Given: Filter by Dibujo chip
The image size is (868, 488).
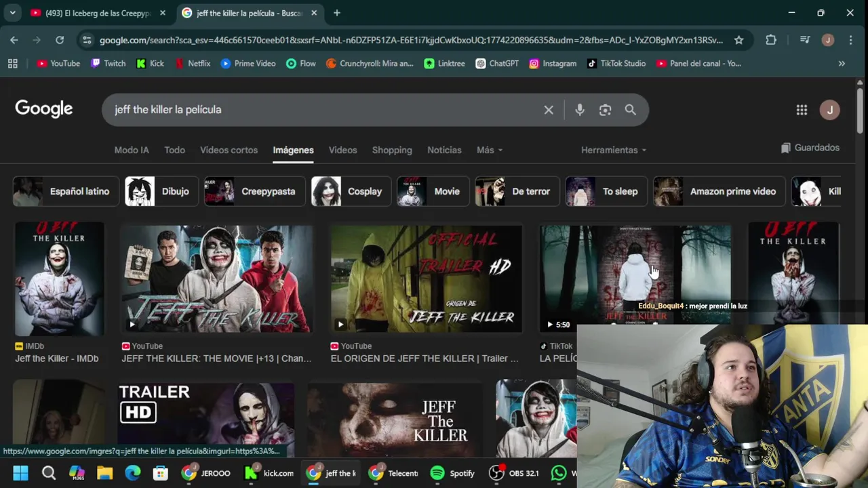Looking at the screenshot, I should (x=161, y=191).
